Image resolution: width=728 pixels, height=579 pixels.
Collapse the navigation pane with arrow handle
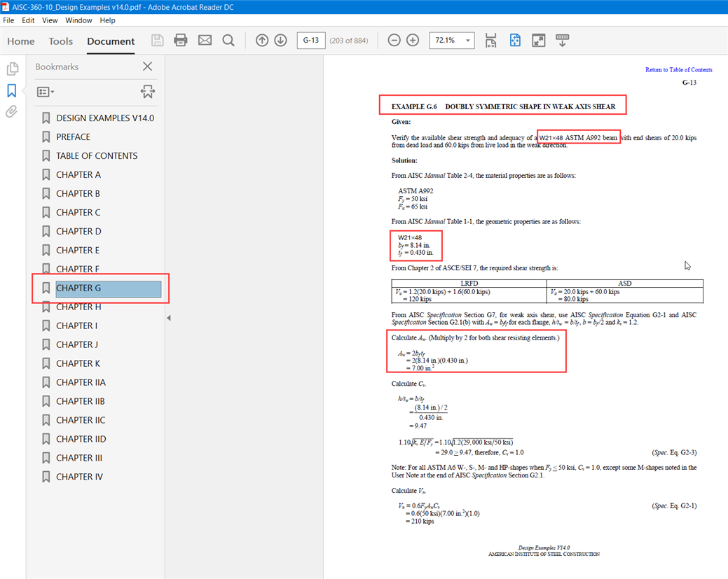point(168,319)
